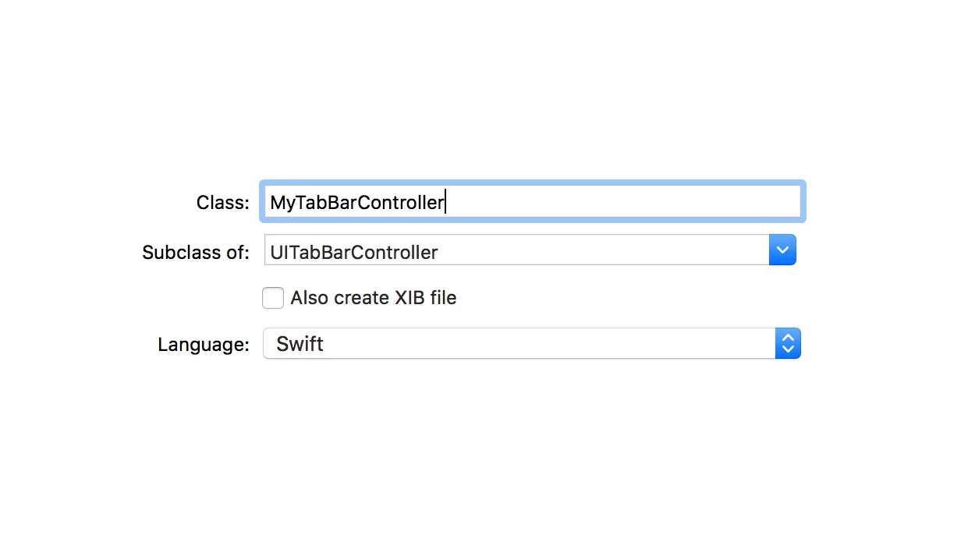Viewport: 975px width, 560px height.
Task: Enable the Also create XIB file checkbox
Action: [x=273, y=298]
